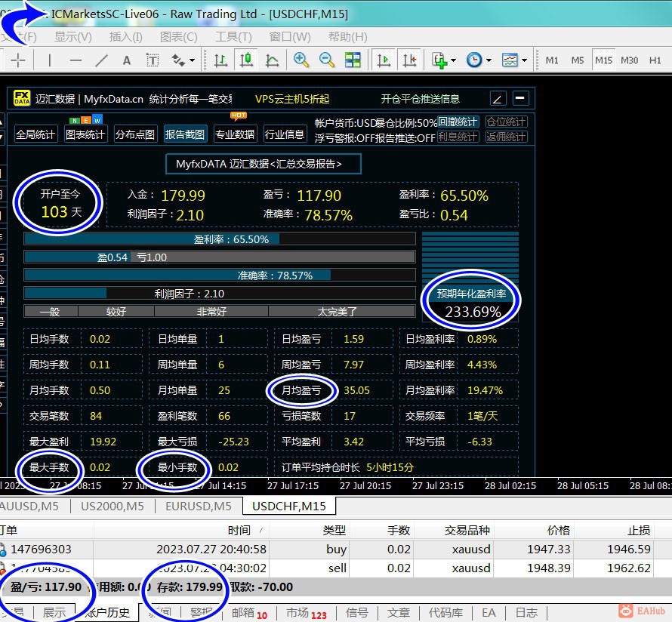Open the 市场 terminal tab
This screenshot has width=672, height=622.
(x=306, y=613)
